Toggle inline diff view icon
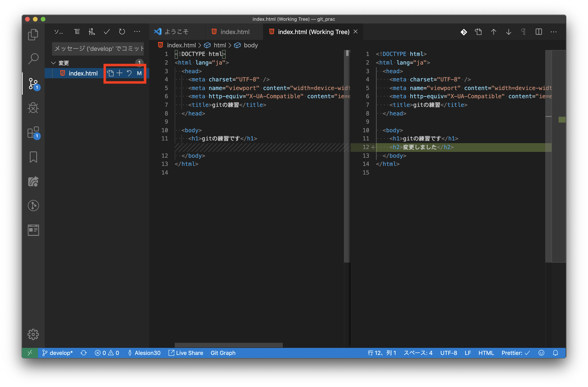The image size is (588, 387). 539,32
